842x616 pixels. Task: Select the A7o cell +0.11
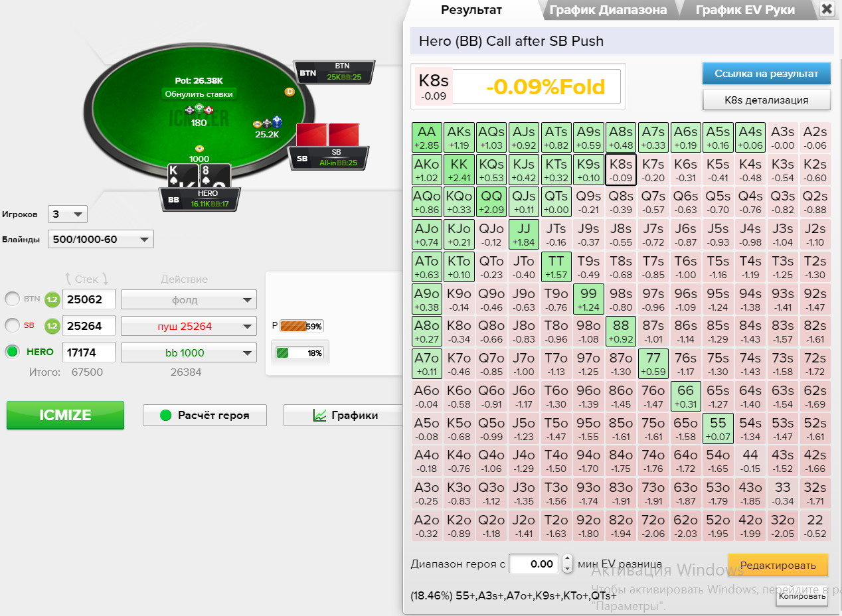coord(426,364)
